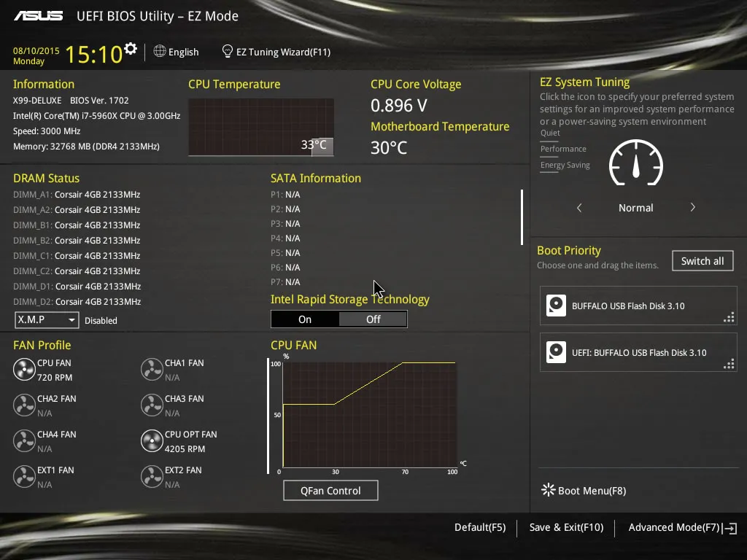Image resolution: width=747 pixels, height=560 pixels.
Task: Click the right arrow of system tuning mode
Action: pos(693,208)
